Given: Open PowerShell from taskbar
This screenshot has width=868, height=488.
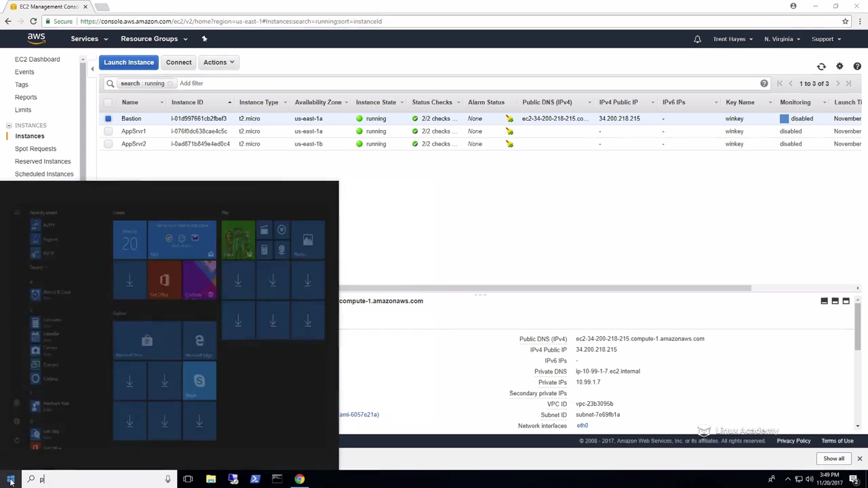Looking at the screenshot, I should click(255, 479).
